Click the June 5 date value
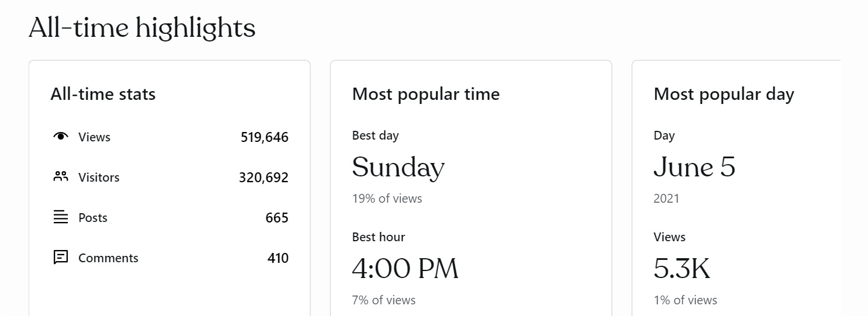868x316 pixels. (x=694, y=168)
